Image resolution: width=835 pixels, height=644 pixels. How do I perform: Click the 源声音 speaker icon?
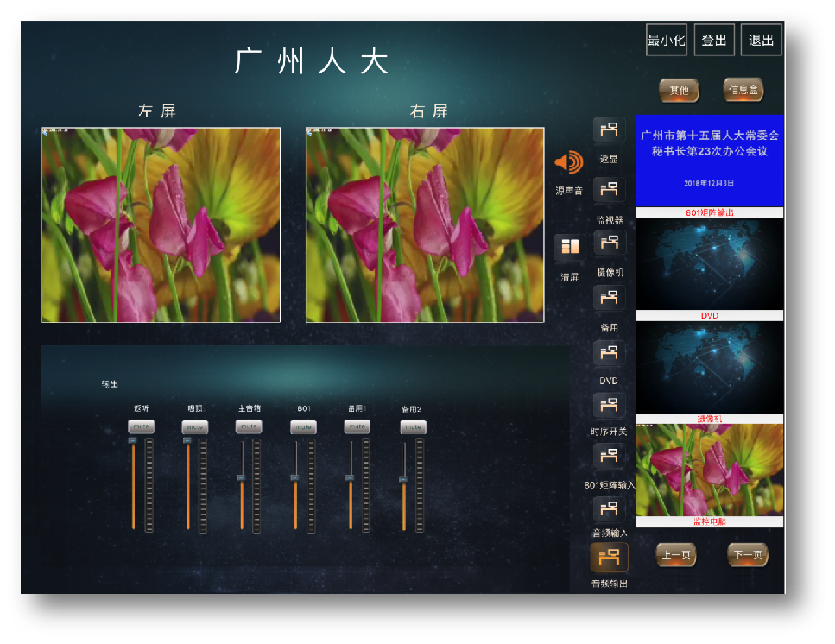[x=568, y=162]
